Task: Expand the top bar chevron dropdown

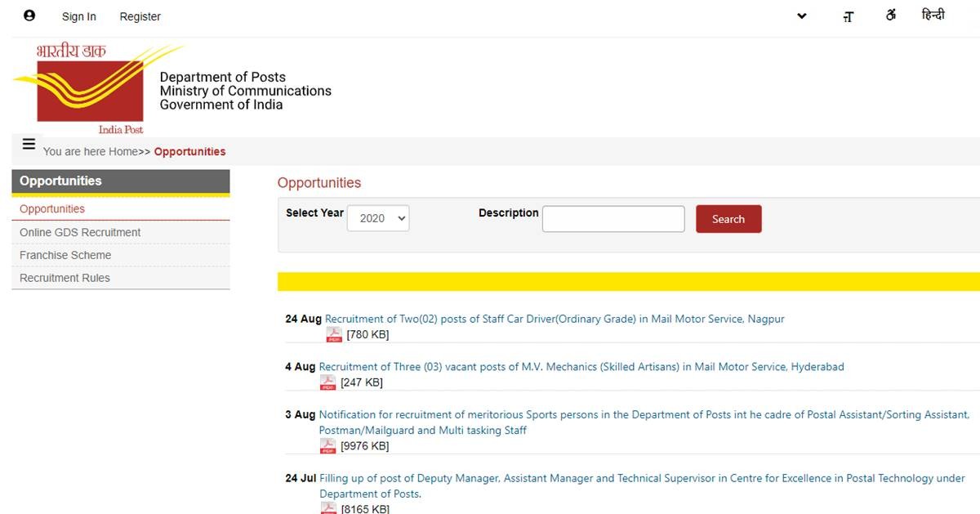Action: pos(801,16)
